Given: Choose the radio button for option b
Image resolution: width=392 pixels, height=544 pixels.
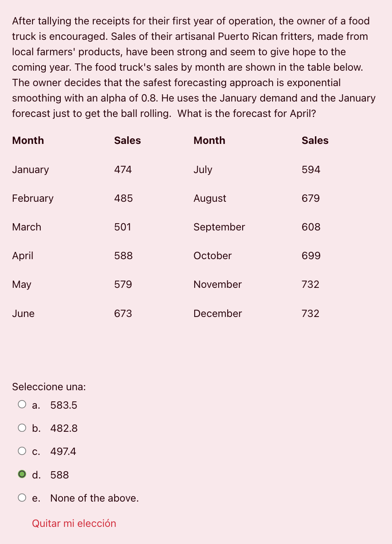Looking at the screenshot, I should click(x=22, y=427).
